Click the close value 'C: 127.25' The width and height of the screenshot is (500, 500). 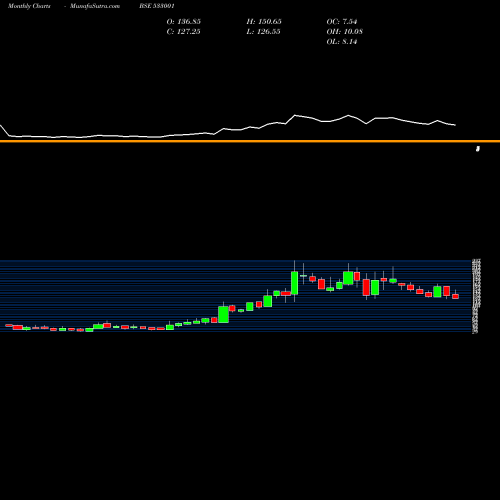click(x=183, y=32)
